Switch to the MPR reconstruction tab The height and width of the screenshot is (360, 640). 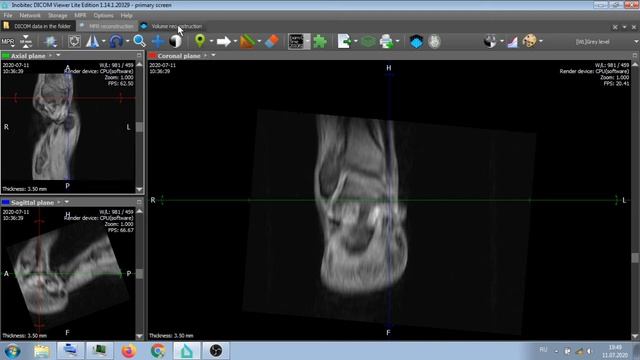click(107, 26)
